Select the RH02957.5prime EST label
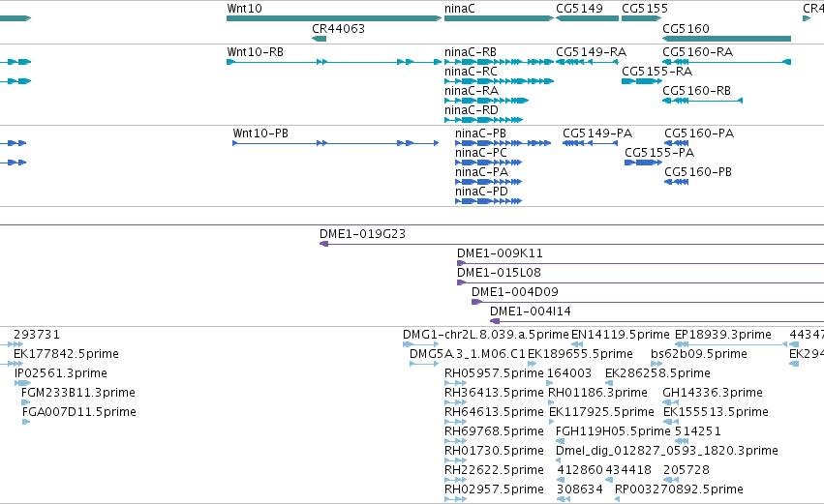 [x=494, y=490]
